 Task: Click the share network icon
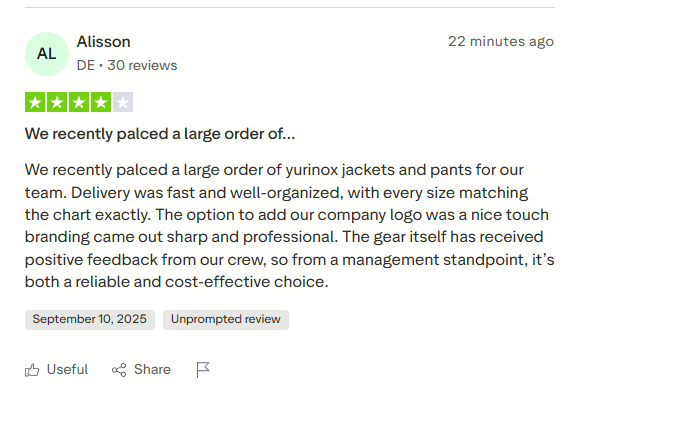point(119,370)
